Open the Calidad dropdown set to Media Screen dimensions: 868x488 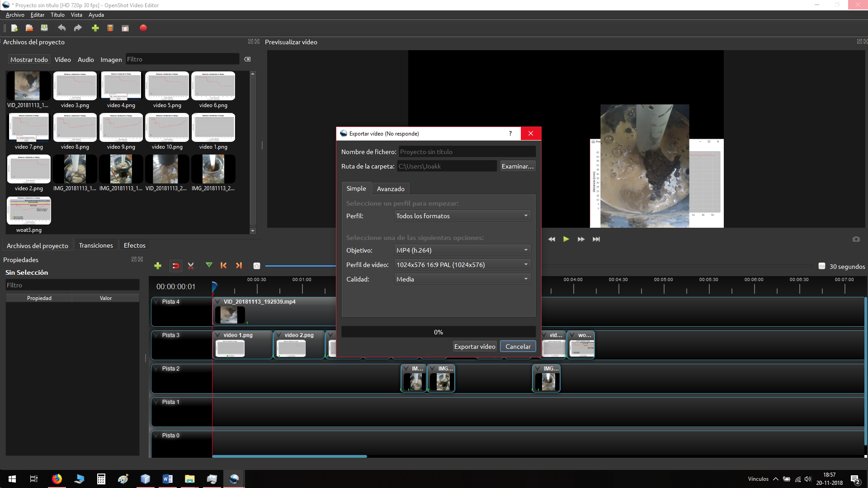click(462, 279)
